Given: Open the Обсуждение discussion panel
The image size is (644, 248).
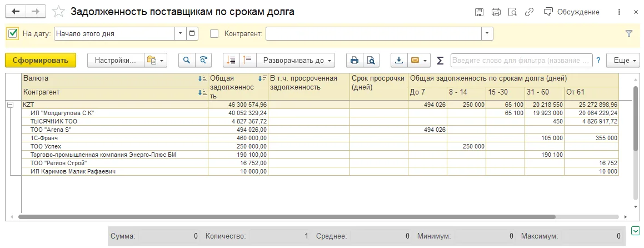Looking at the screenshot, I should point(571,12).
